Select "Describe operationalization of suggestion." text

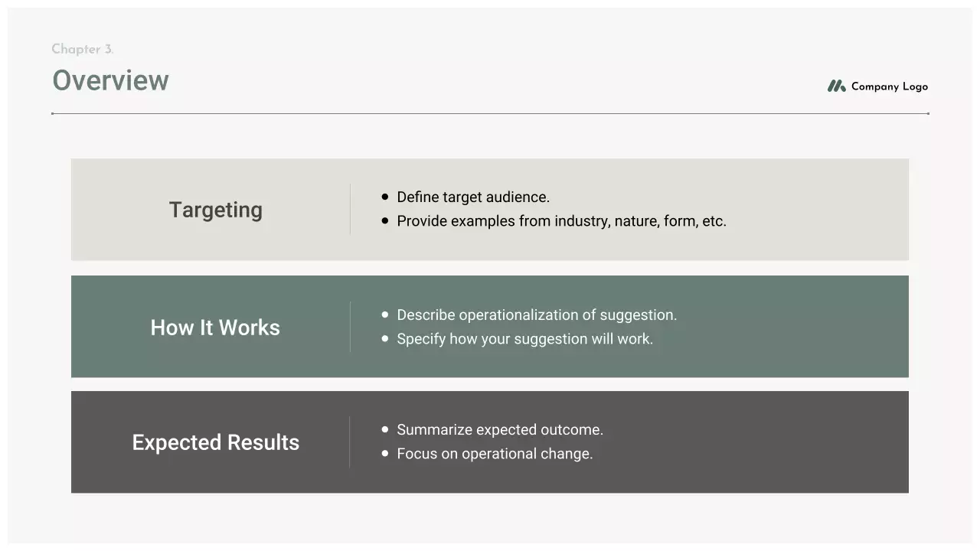(x=537, y=315)
